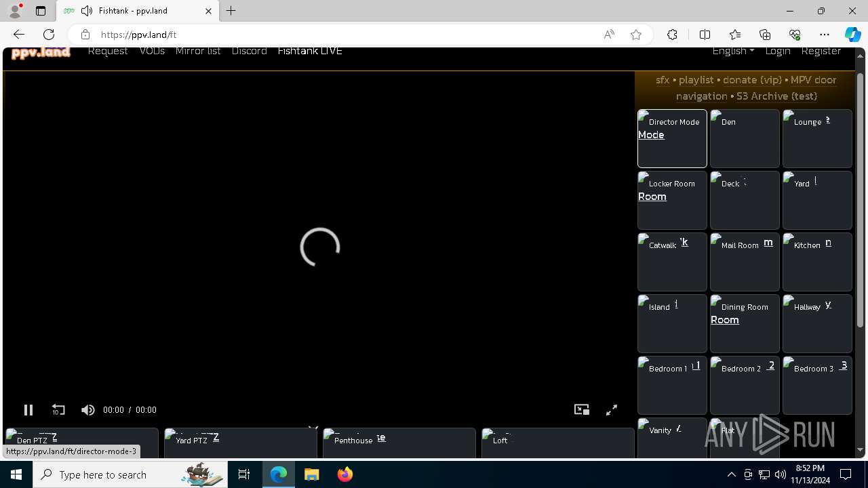
Task: Open the Mirror list page
Action: 198,51
